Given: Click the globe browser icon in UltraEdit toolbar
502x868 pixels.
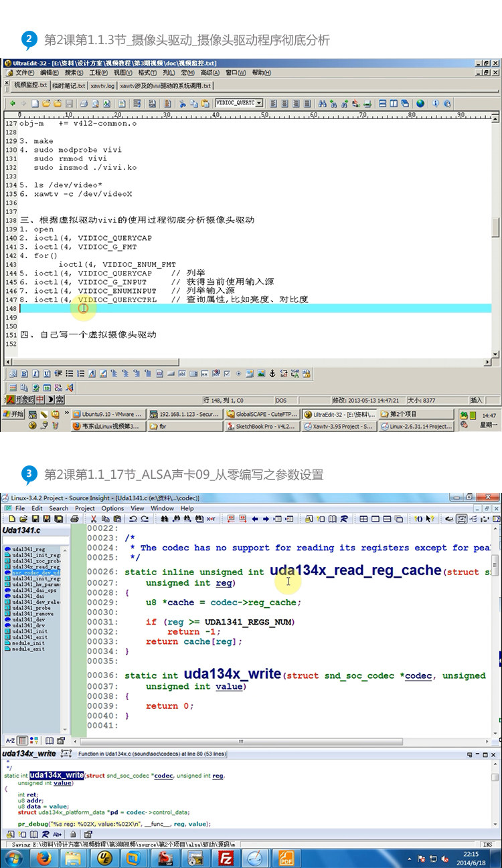Looking at the screenshot, I should (420, 104).
